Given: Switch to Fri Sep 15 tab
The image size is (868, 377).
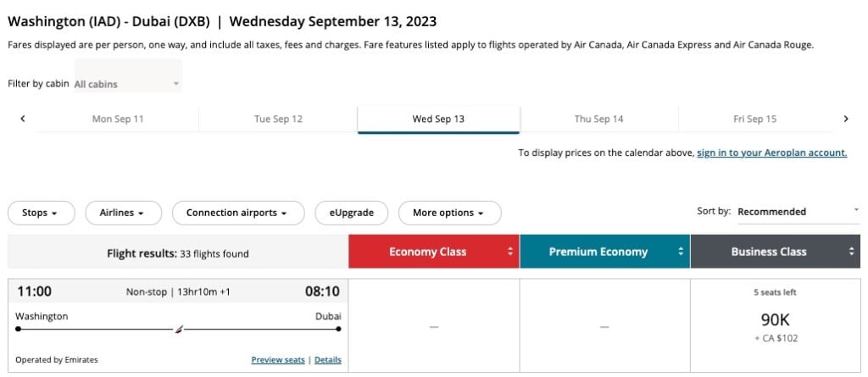Looking at the screenshot, I should point(755,119).
